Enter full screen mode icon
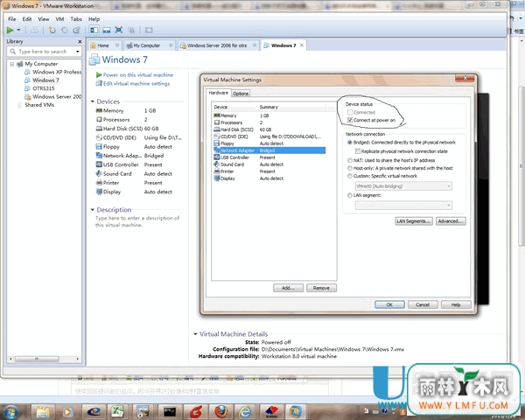Image resolution: width=525 pixels, height=420 pixels. point(118,30)
